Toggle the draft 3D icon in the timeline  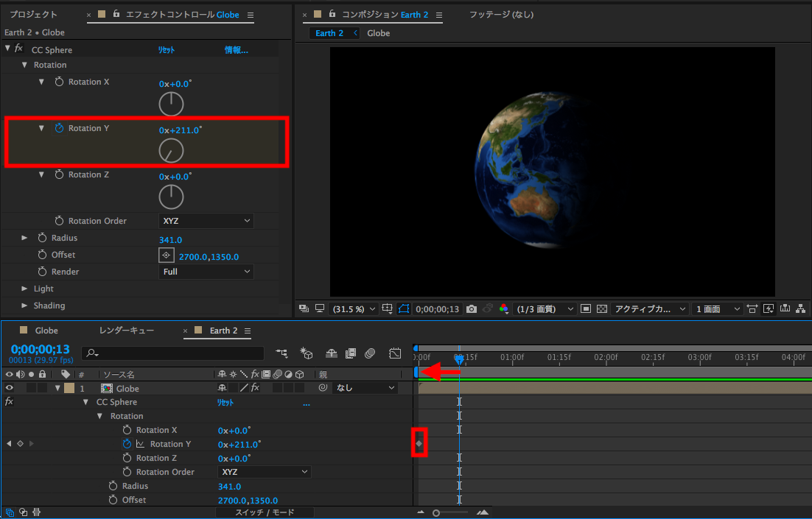pyautogui.click(x=307, y=354)
